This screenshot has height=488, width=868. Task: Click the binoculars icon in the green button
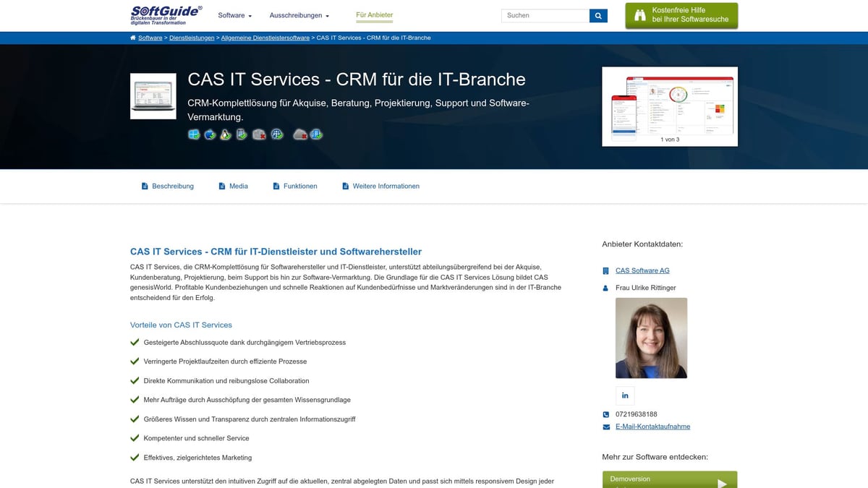click(640, 15)
